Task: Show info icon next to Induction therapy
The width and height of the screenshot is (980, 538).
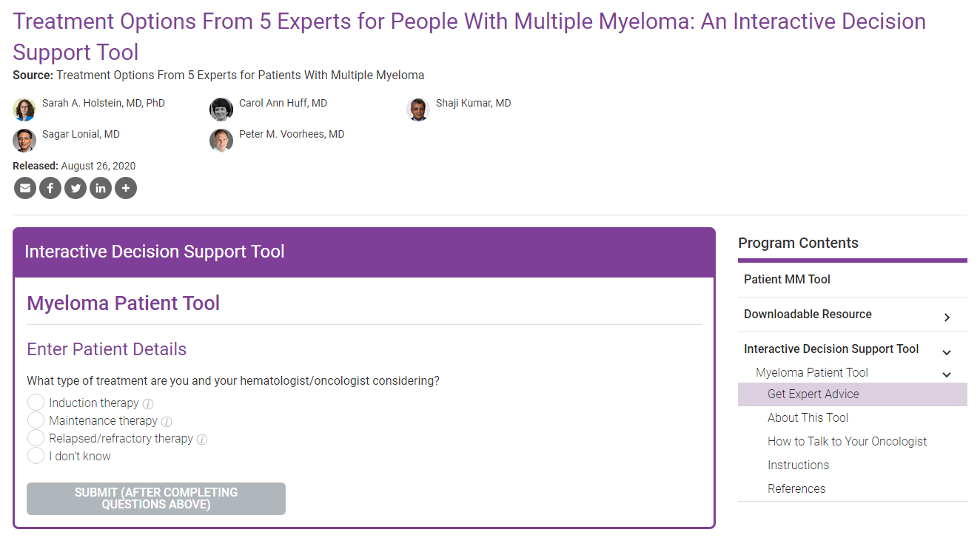Action: coord(148,404)
